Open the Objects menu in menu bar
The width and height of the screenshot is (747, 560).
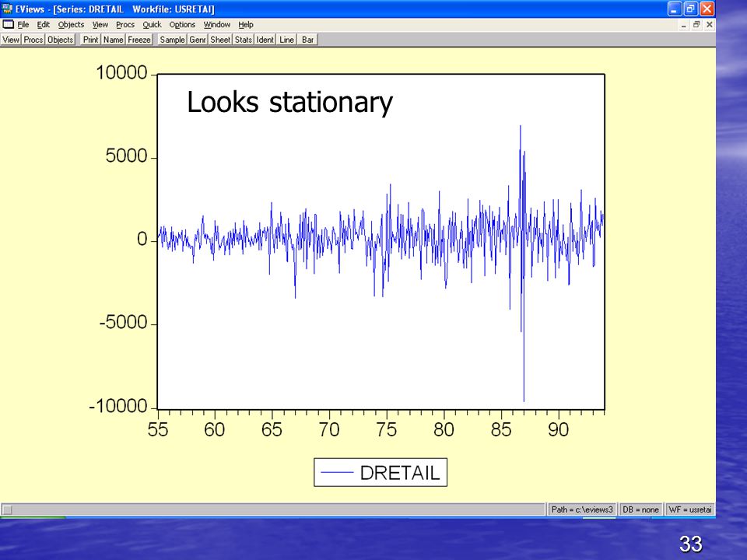pos(71,25)
